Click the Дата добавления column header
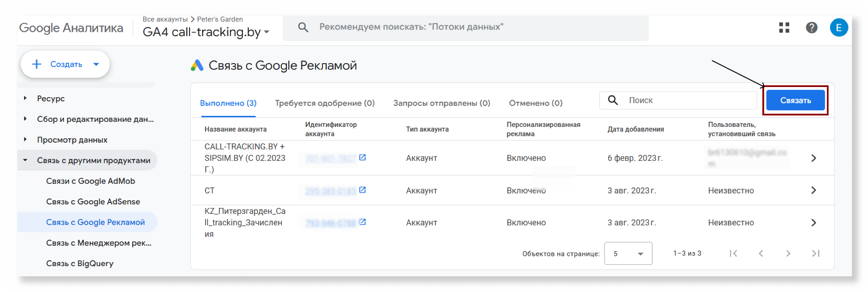868x292 pixels. [x=636, y=129]
